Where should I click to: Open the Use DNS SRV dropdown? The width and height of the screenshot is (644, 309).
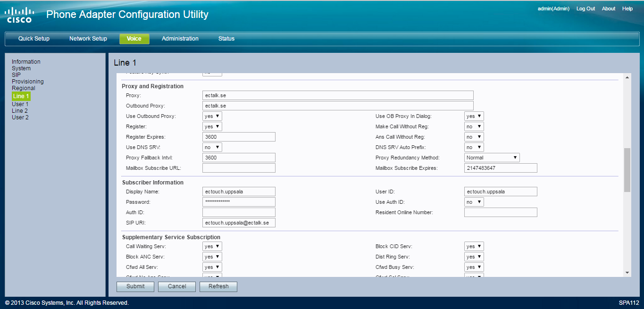point(212,147)
